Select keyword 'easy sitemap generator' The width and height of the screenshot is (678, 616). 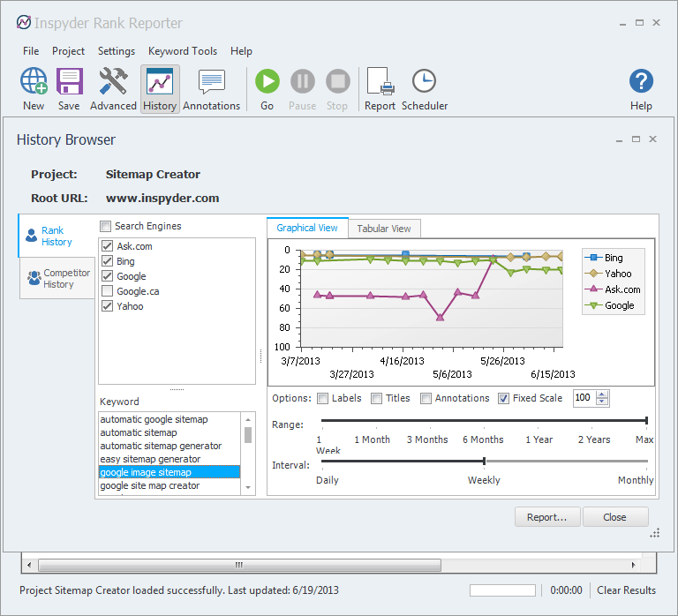(x=150, y=459)
